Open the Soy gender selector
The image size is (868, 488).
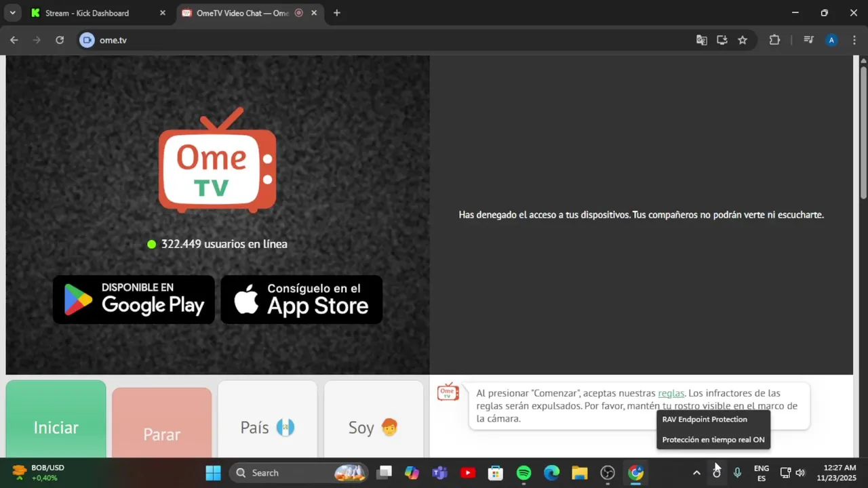(x=373, y=420)
